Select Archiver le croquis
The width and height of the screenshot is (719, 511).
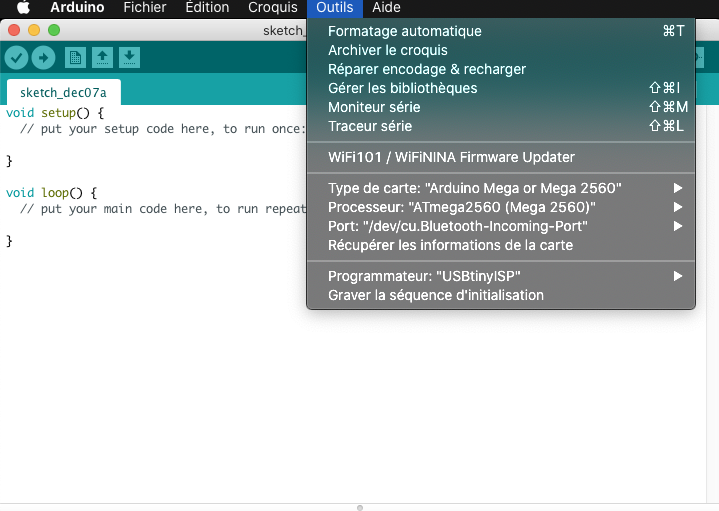coord(501,50)
